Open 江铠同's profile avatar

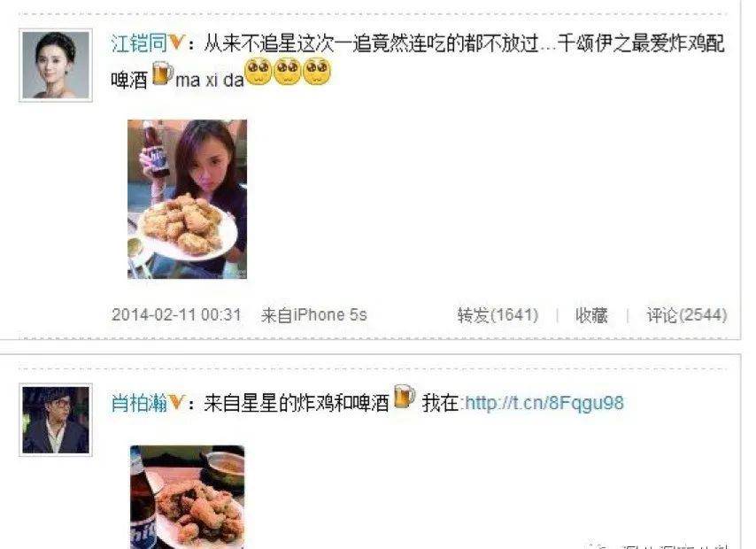click(x=56, y=66)
